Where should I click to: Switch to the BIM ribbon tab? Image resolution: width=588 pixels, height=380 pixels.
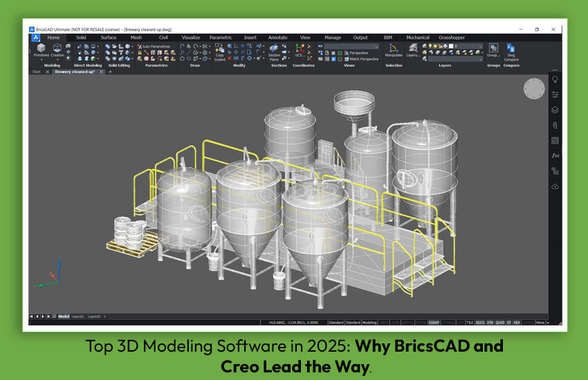(388, 37)
